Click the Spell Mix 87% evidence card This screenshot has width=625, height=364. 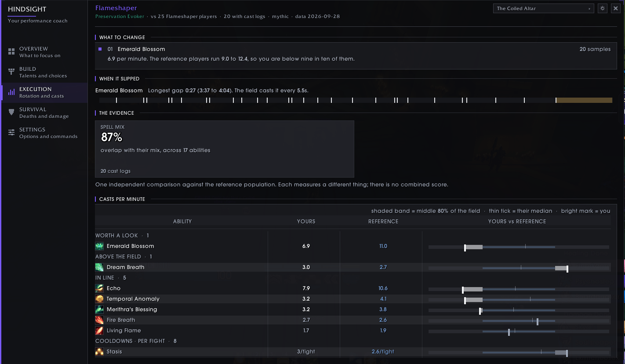pos(225,149)
